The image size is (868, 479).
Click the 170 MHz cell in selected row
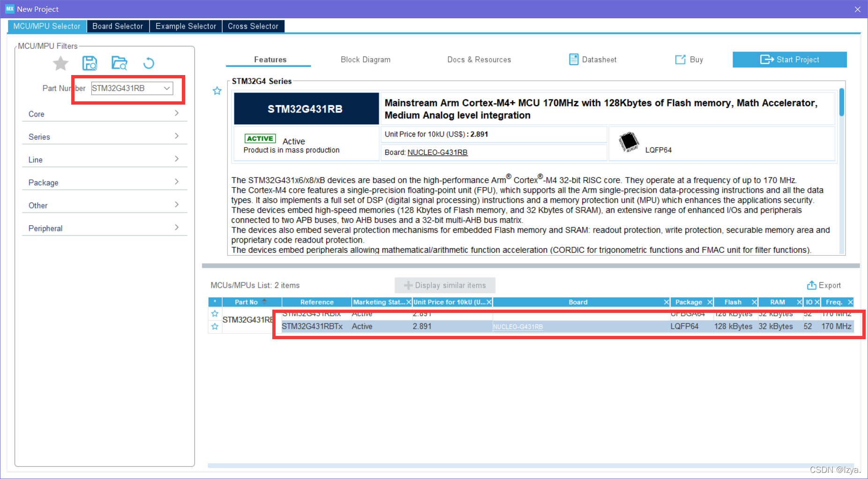[836, 327]
